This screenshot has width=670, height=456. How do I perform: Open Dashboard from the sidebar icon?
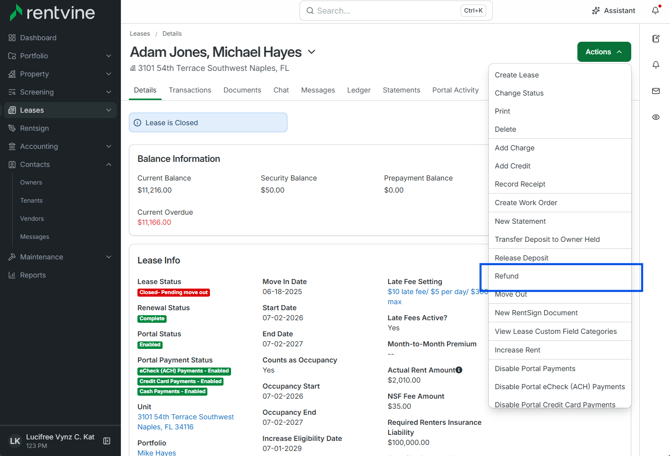(12, 38)
